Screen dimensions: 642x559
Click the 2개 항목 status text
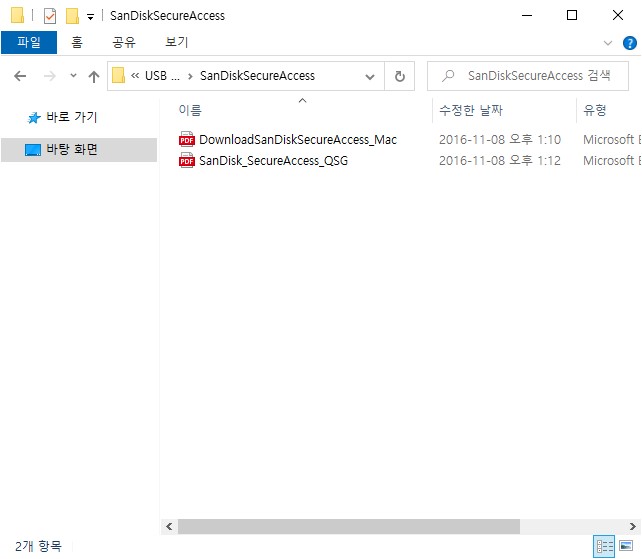(38, 546)
